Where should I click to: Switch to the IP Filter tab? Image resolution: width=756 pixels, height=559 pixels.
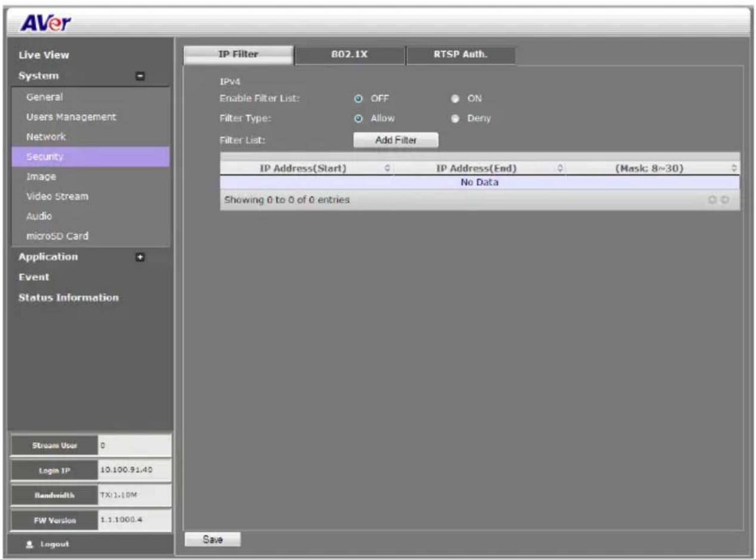[x=239, y=54]
